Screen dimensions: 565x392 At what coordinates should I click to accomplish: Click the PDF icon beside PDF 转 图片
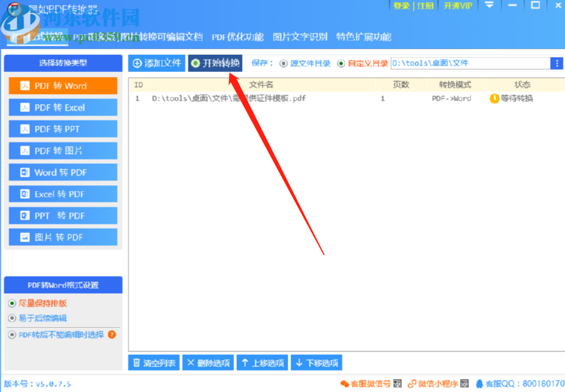pyautogui.click(x=25, y=150)
